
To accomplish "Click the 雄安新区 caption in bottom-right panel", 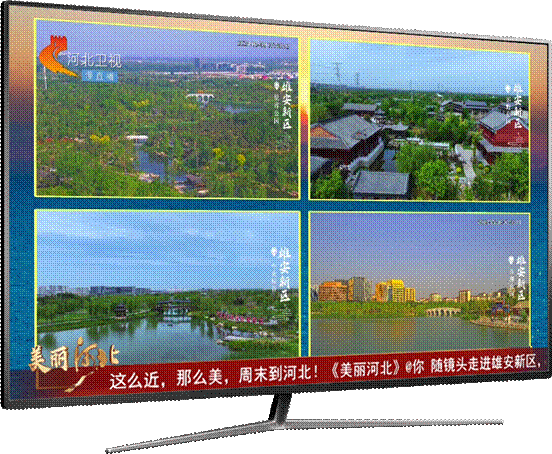I will 521,278.
